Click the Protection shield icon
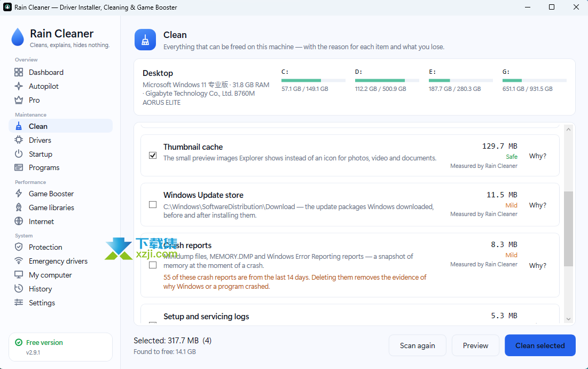 click(19, 247)
